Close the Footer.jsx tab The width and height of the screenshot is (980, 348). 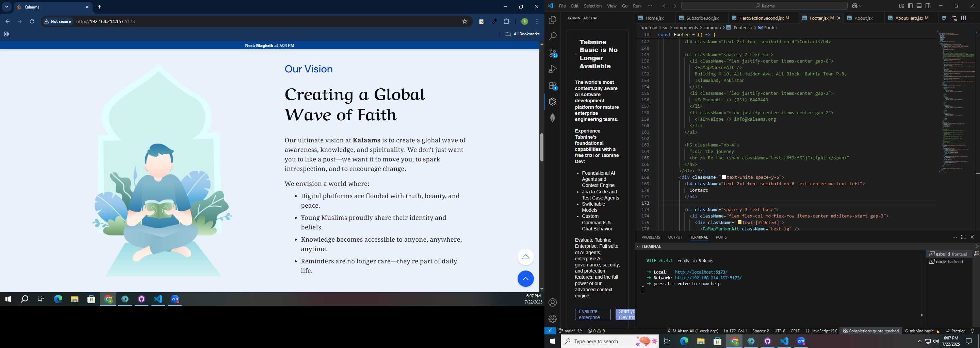coord(838,18)
